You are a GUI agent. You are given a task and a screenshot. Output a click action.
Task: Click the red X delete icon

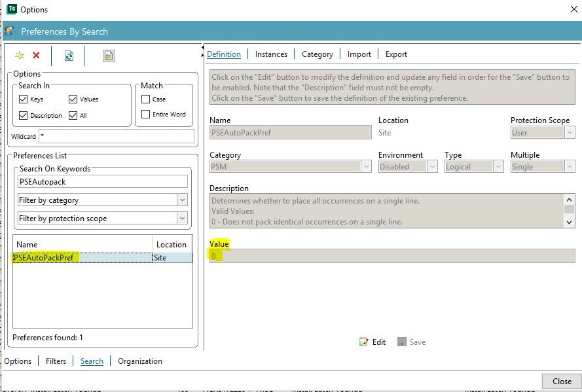[37, 56]
